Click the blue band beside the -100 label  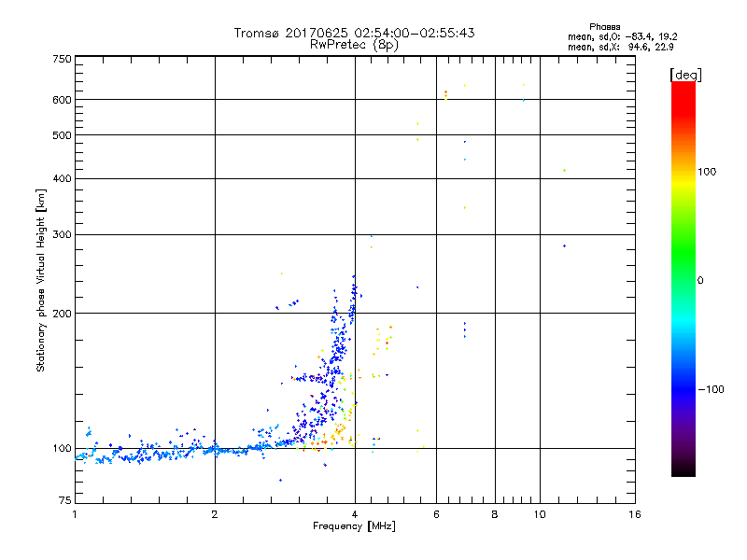click(x=683, y=387)
